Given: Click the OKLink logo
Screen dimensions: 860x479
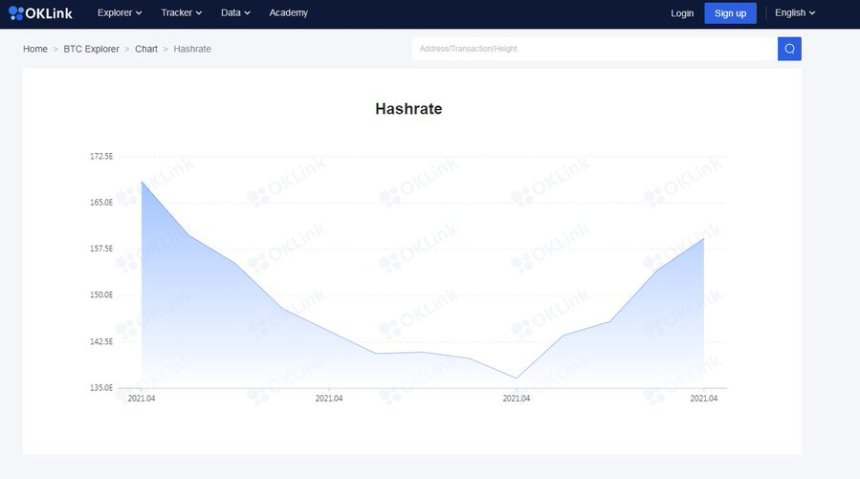Looking at the screenshot, I should (x=40, y=13).
